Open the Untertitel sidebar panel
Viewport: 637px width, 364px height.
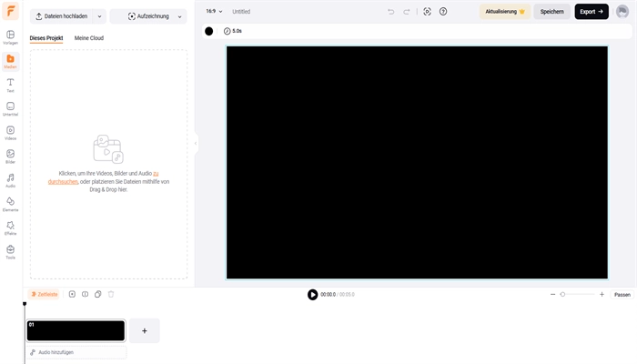(x=11, y=109)
